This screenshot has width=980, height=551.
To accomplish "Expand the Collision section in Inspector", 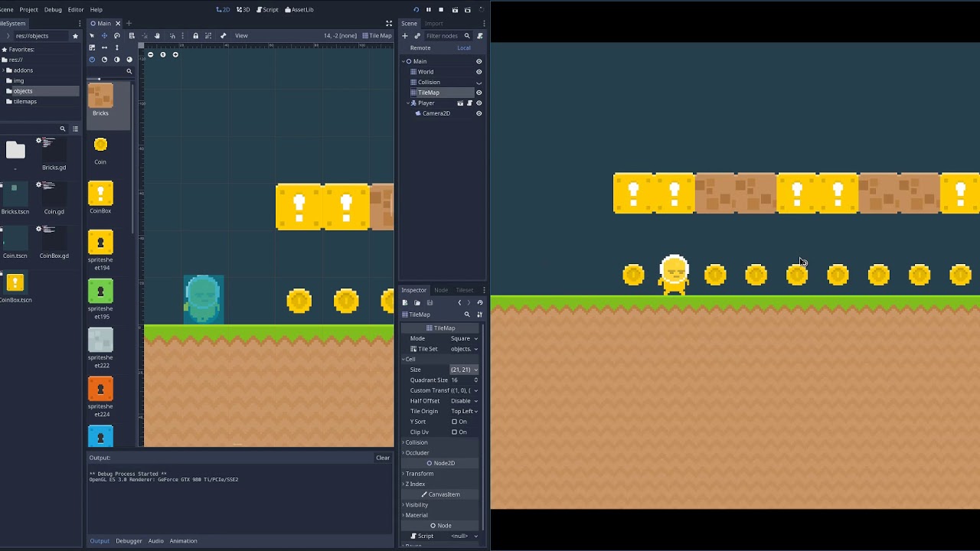I will click(442, 442).
